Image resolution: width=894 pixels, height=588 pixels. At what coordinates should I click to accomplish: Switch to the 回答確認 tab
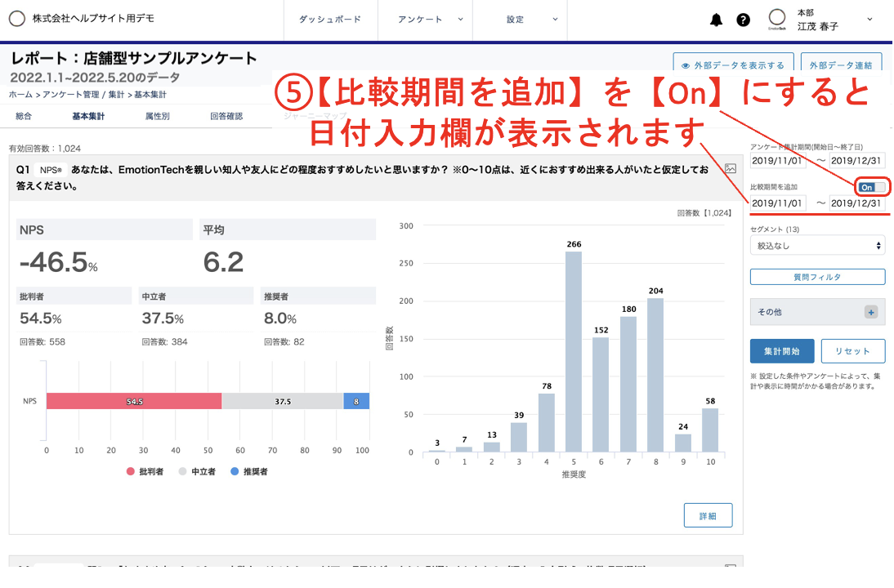[x=226, y=116]
